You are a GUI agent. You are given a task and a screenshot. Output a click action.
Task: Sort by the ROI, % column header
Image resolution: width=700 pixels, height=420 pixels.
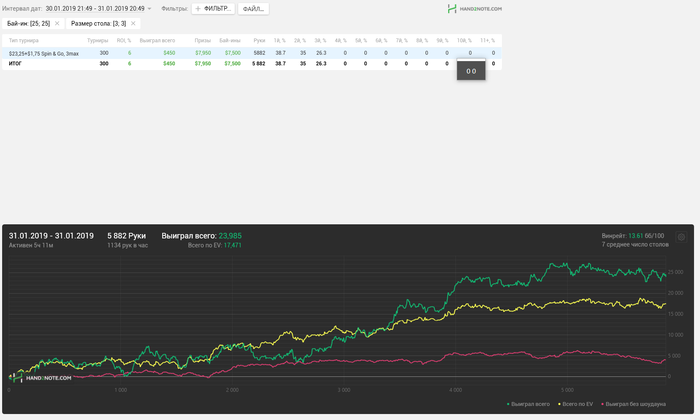[x=124, y=40]
